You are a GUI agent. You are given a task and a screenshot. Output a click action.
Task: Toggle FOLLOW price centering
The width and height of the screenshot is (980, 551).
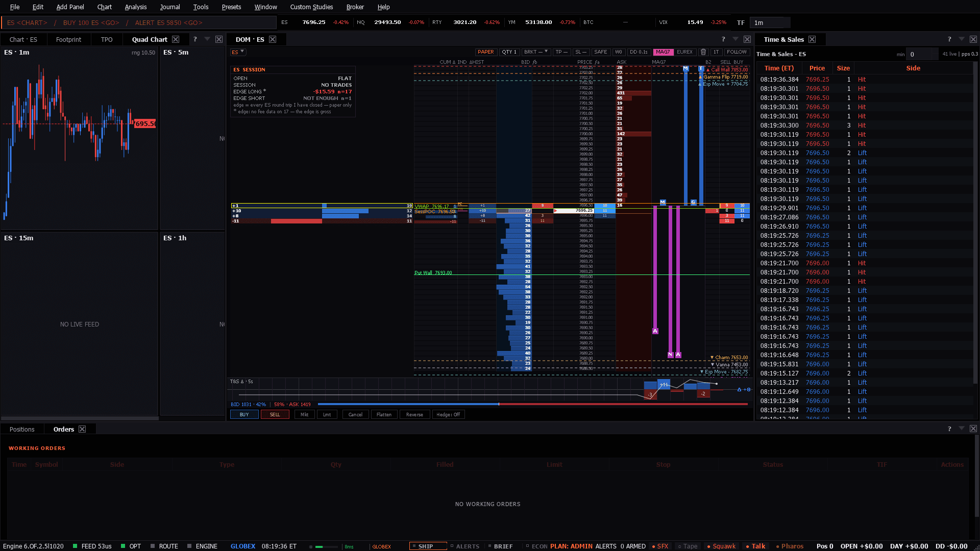737,52
